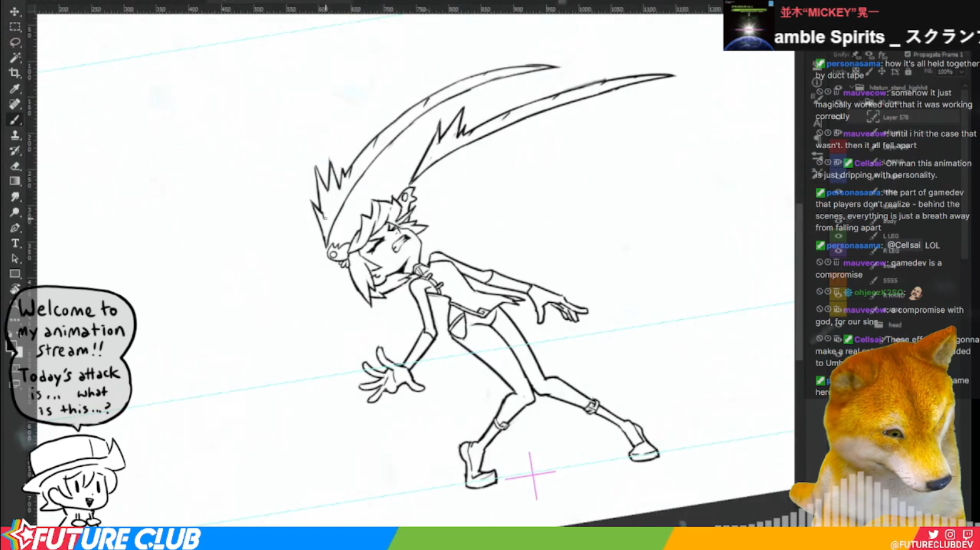This screenshot has height=550, width=980.
Task: Select the Move tool
Action: pyautogui.click(x=15, y=11)
